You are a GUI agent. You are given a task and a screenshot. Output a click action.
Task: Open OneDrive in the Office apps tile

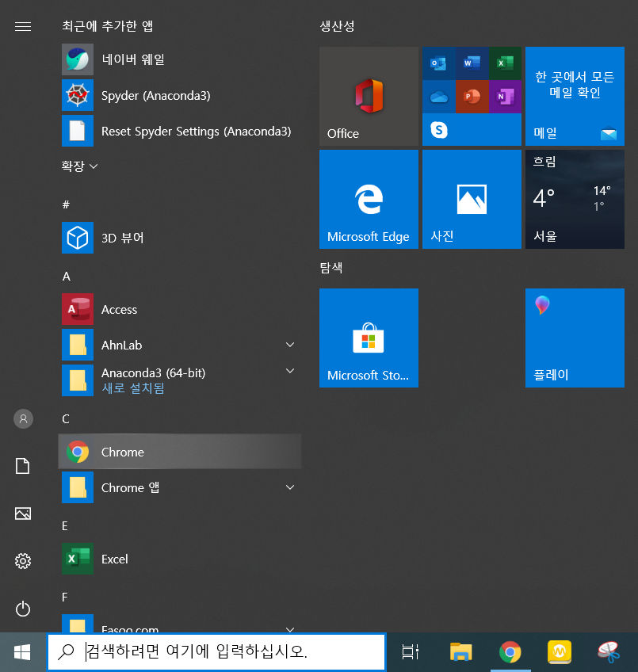[438, 97]
